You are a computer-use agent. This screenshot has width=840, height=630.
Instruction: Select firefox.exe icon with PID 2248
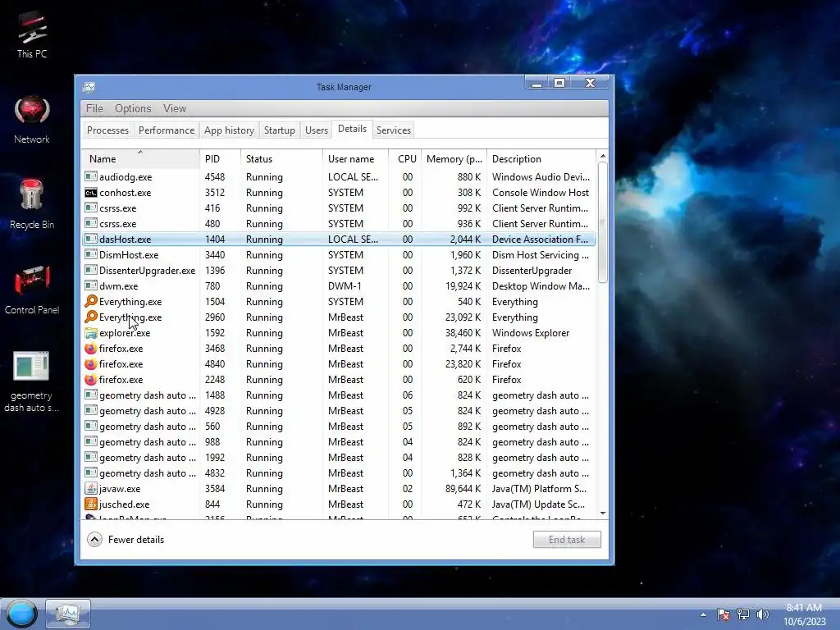(x=90, y=379)
